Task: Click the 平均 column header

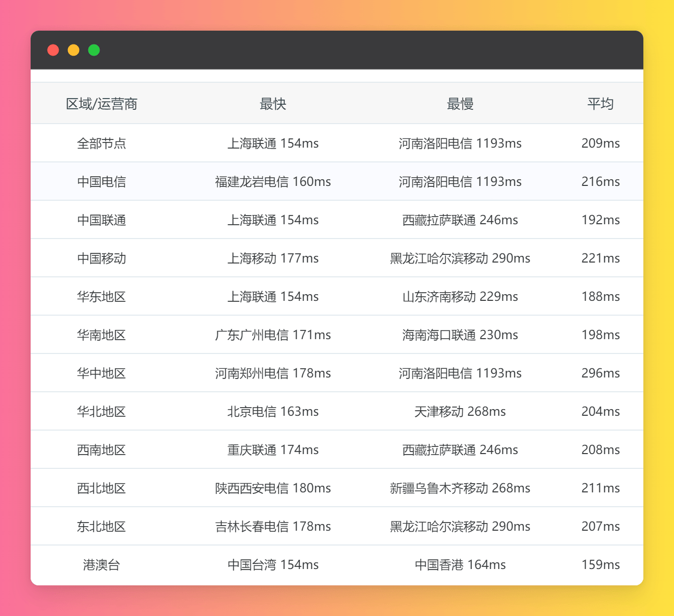Action: click(600, 104)
